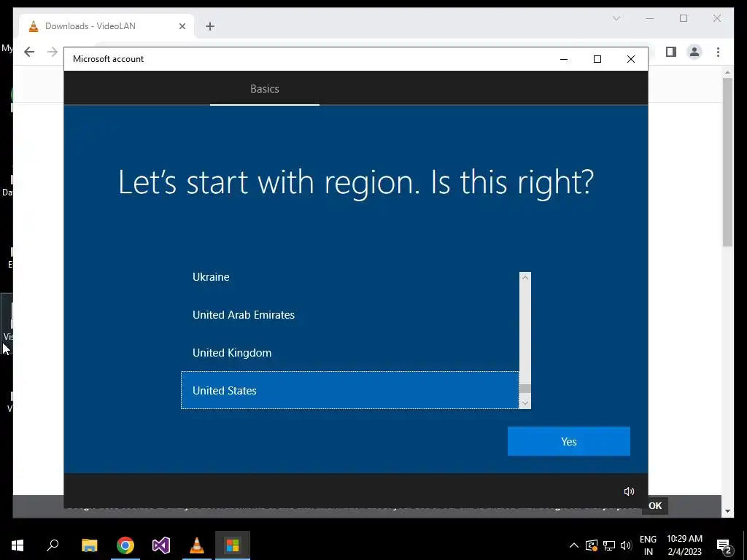
Task: Click the region list scroll-up arrow
Action: click(x=525, y=277)
